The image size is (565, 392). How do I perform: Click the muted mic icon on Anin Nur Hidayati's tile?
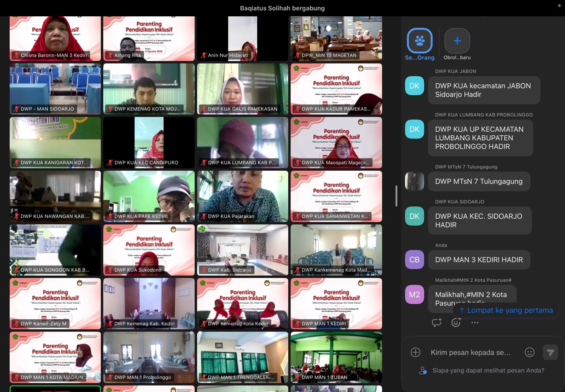[203, 56]
